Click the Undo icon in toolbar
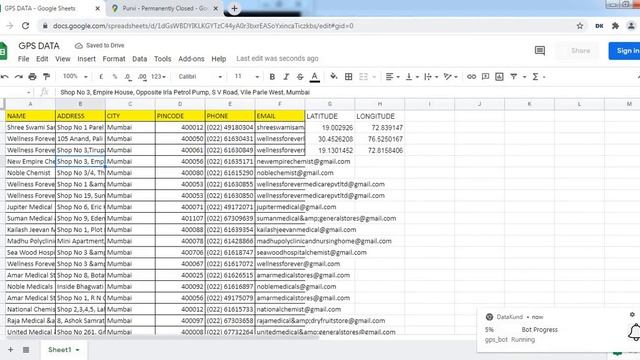The image size is (640, 360). pyautogui.click(x=4, y=77)
